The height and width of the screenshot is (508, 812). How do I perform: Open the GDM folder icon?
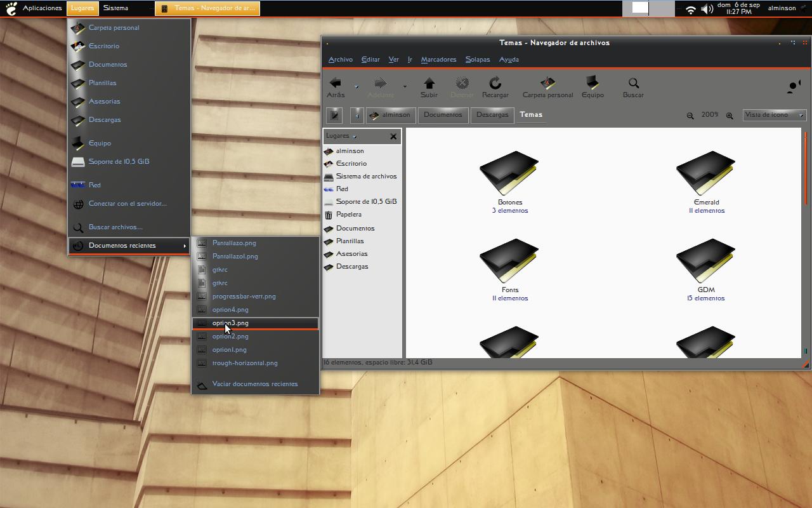[x=706, y=260]
